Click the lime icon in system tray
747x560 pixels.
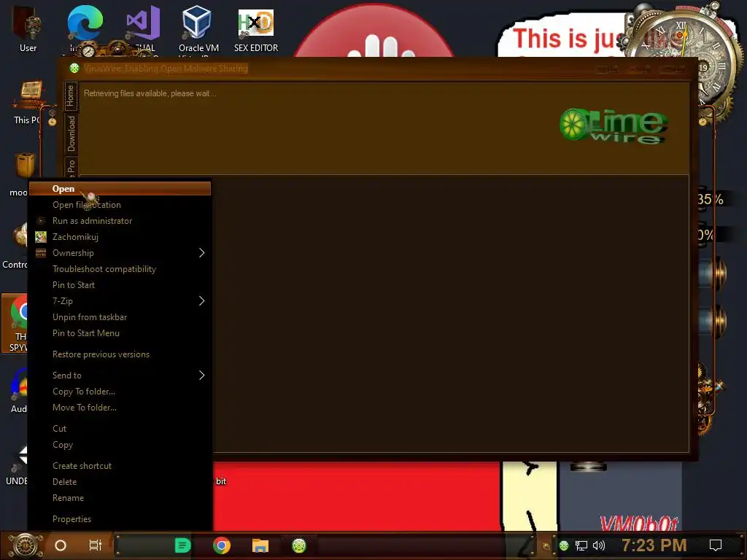coord(564,545)
